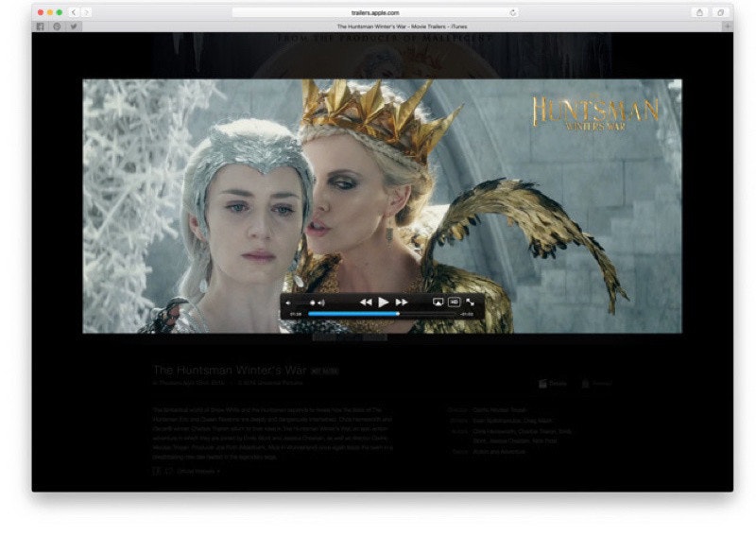Open the Safari Share menu icon

[699, 12]
